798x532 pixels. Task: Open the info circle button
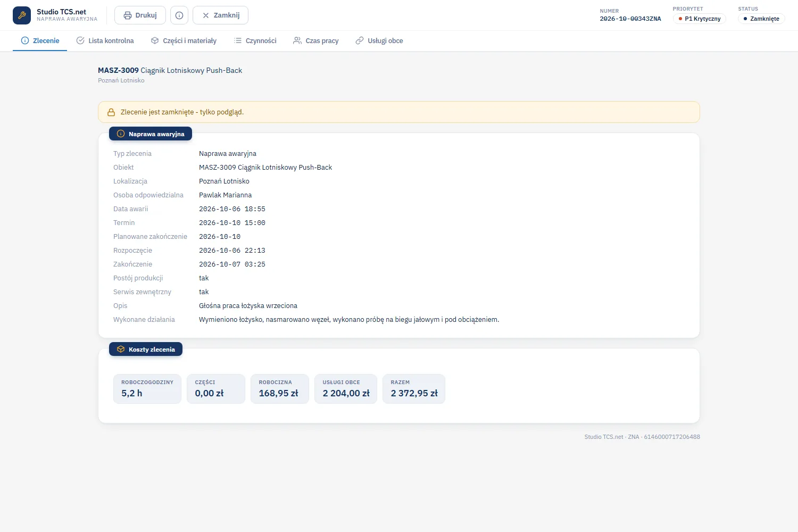tap(179, 15)
